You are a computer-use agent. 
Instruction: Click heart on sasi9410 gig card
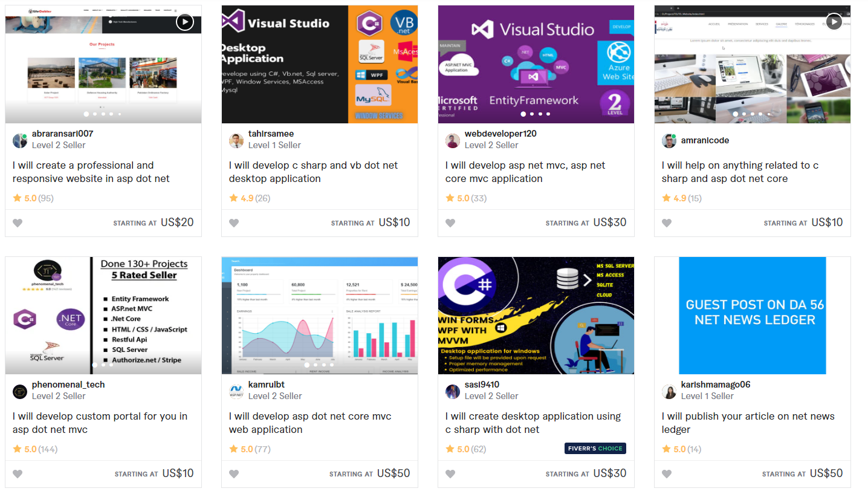(450, 474)
